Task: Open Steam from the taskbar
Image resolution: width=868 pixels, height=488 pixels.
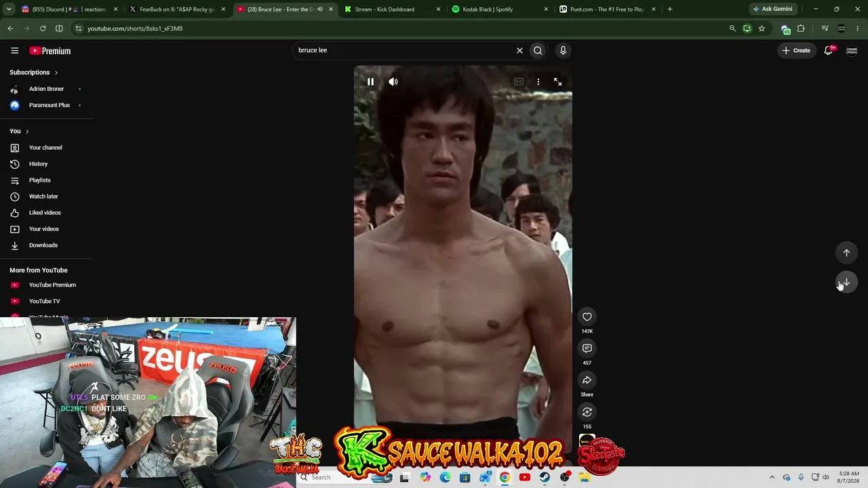Action: click(545, 477)
